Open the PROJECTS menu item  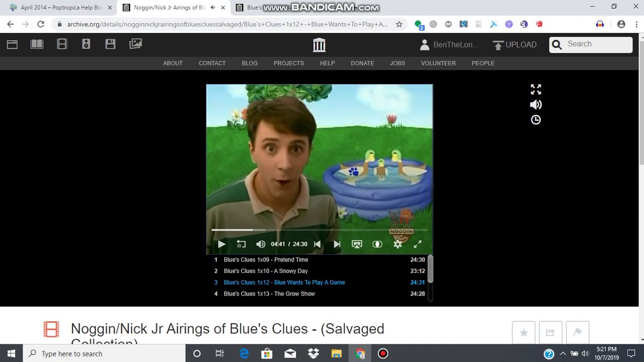click(289, 63)
